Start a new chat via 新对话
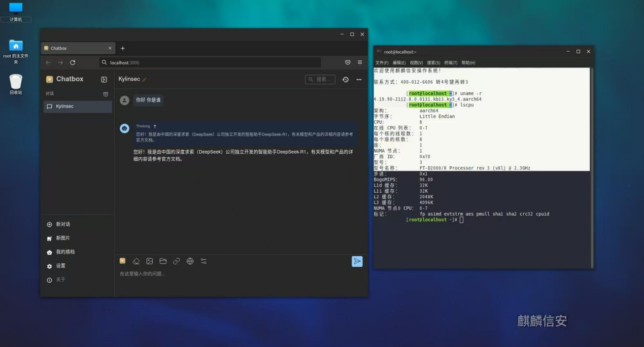Image resolution: width=644 pixels, height=347 pixels. (62, 224)
